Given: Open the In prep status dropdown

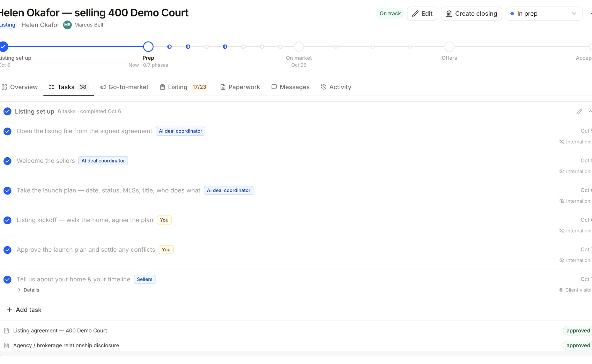Looking at the screenshot, I should pyautogui.click(x=543, y=14).
